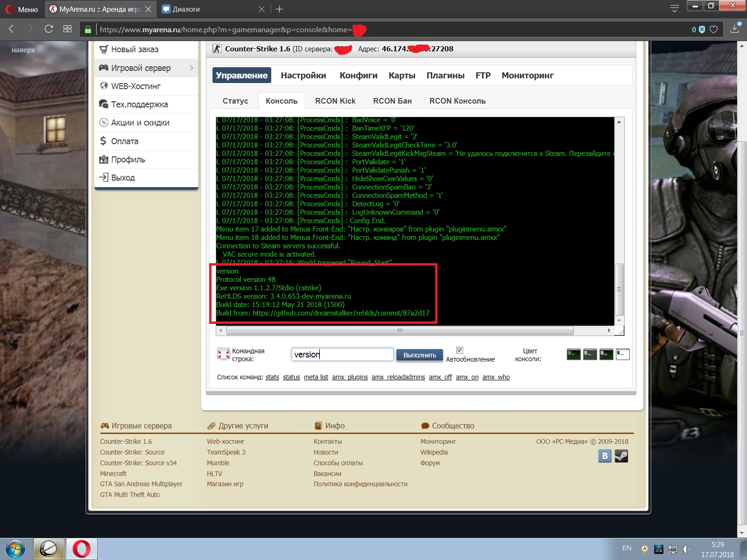The image size is (747, 560).
Task: Expand the Игровой сервер chevron arrow
Action: [191, 68]
